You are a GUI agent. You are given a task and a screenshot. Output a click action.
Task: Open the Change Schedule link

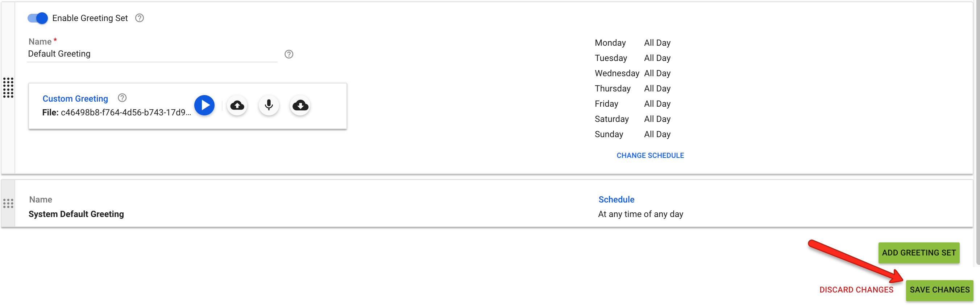[x=650, y=155]
